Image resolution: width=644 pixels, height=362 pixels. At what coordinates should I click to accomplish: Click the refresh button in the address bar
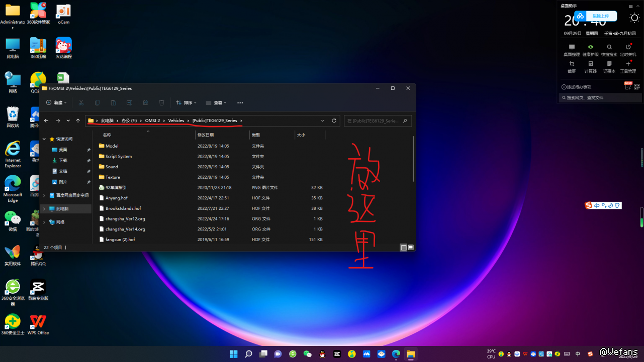pos(334,120)
